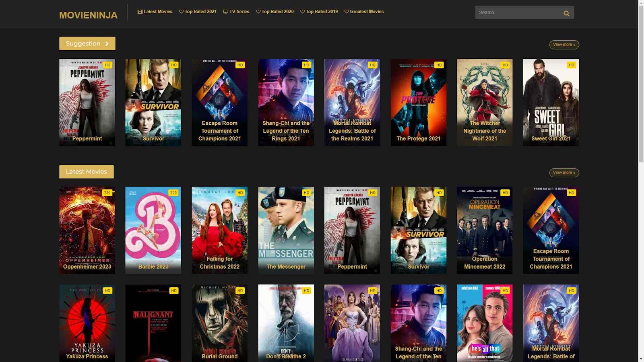Click the MOVIENINJA site logo

(x=88, y=15)
